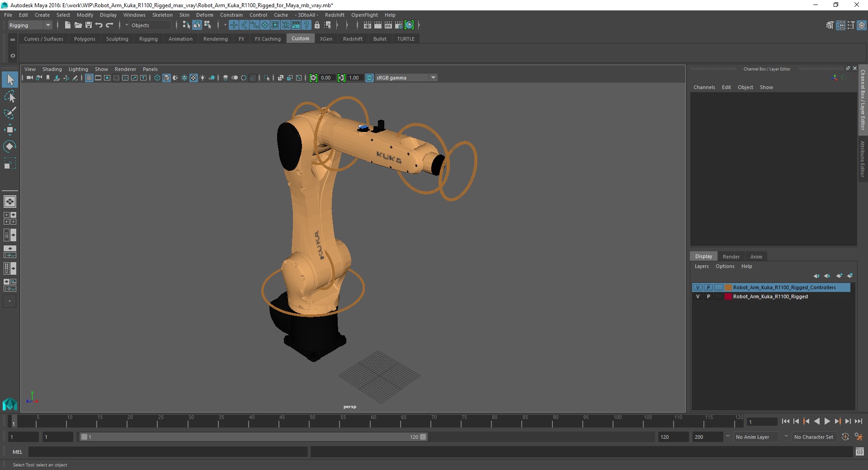Toggle visibility of Rigged_Controllers layer
The width and height of the screenshot is (868, 470).
[698, 287]
